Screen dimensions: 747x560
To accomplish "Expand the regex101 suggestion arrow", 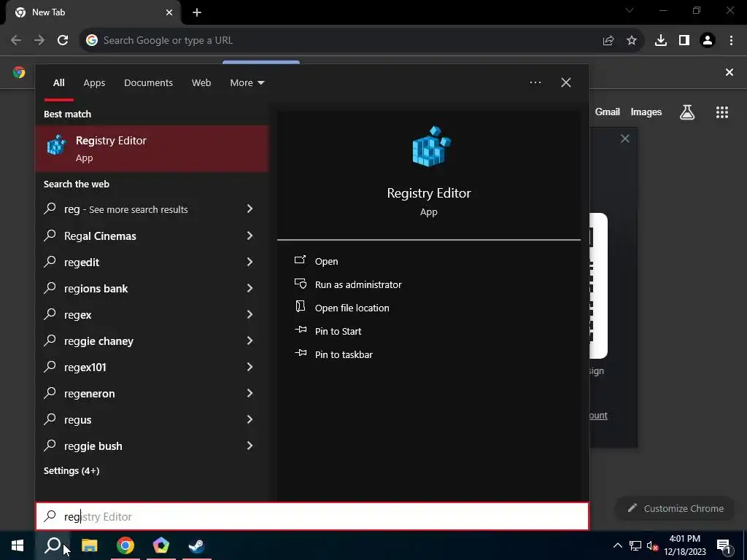I will [x=249, y=367].
